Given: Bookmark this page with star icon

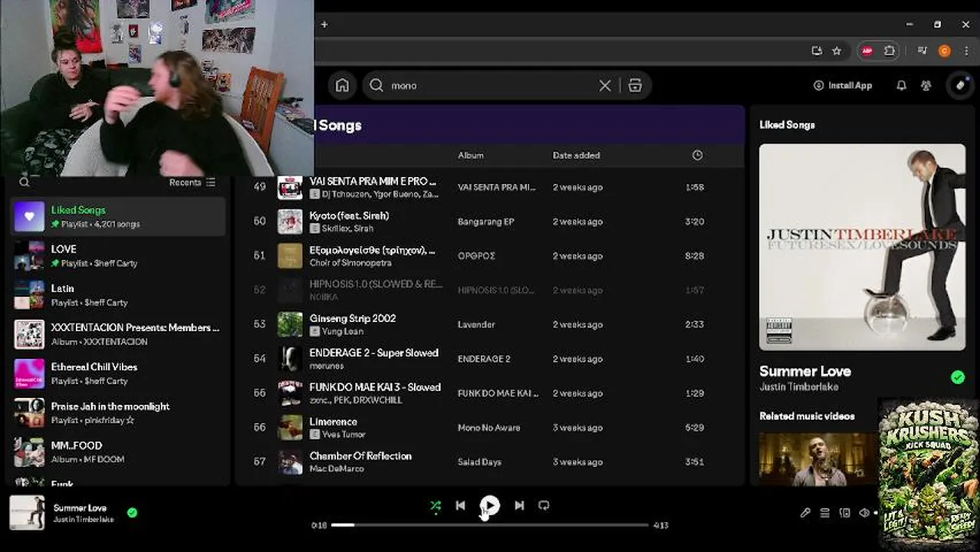Looking at the screenshot, I should pos(837,51).
